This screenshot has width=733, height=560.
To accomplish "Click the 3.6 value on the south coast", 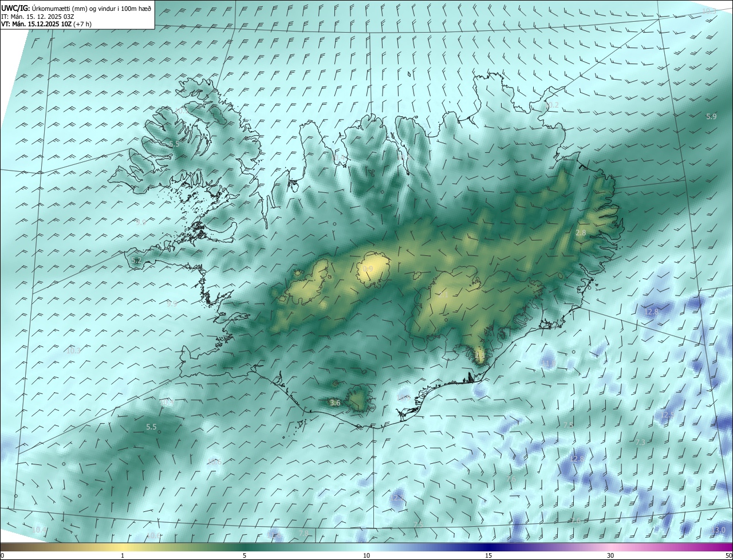I will click(x=335, y=403).
